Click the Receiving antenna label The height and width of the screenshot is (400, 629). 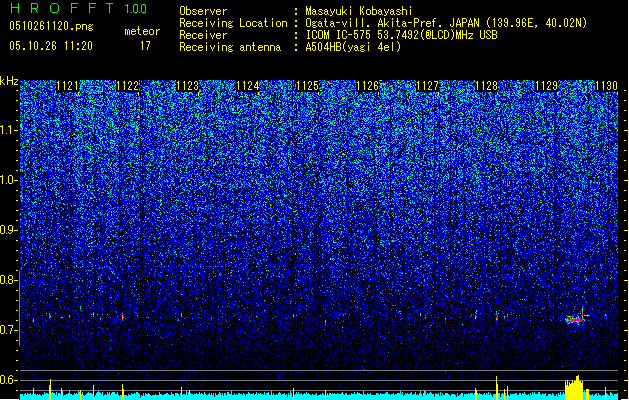click(x=230, y=47)
